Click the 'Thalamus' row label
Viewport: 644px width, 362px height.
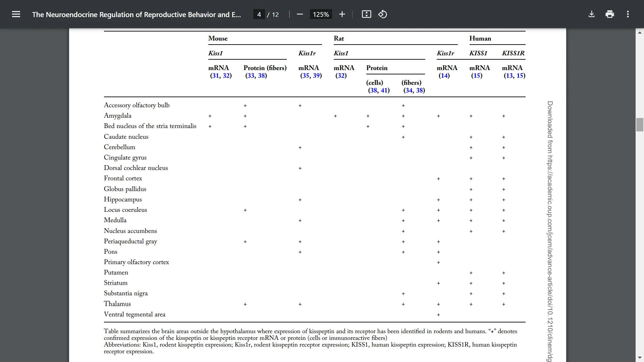[117, 304]
